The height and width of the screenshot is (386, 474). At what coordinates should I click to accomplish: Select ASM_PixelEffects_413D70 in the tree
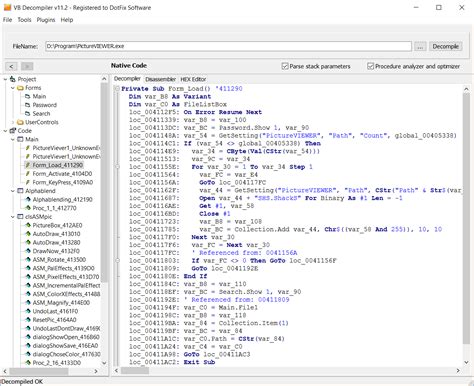pyautogui.click(x=66, y=277)
